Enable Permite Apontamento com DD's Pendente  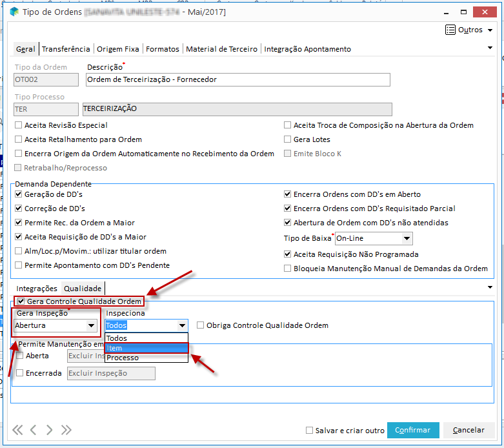pos(18,265)
